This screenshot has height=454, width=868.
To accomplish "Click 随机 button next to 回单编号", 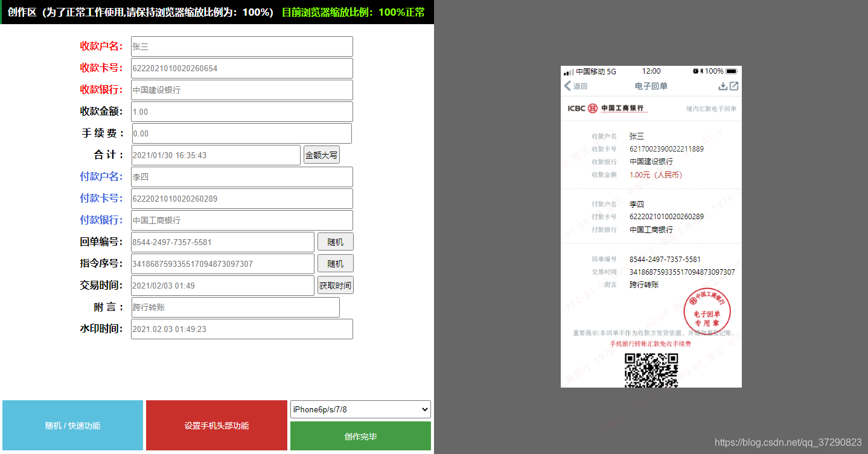I will (x=336, y=242).
